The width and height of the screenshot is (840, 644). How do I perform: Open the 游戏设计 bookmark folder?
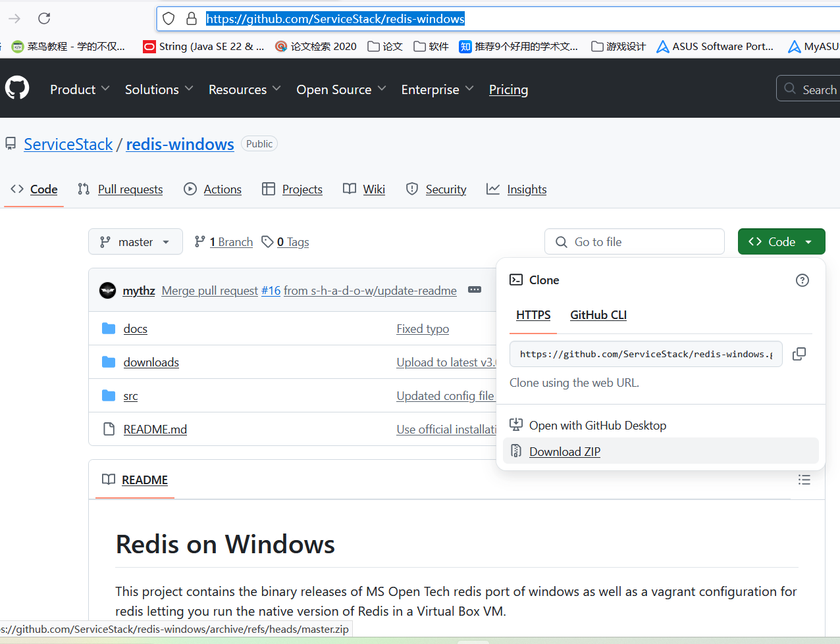click(x=618, y=46)
